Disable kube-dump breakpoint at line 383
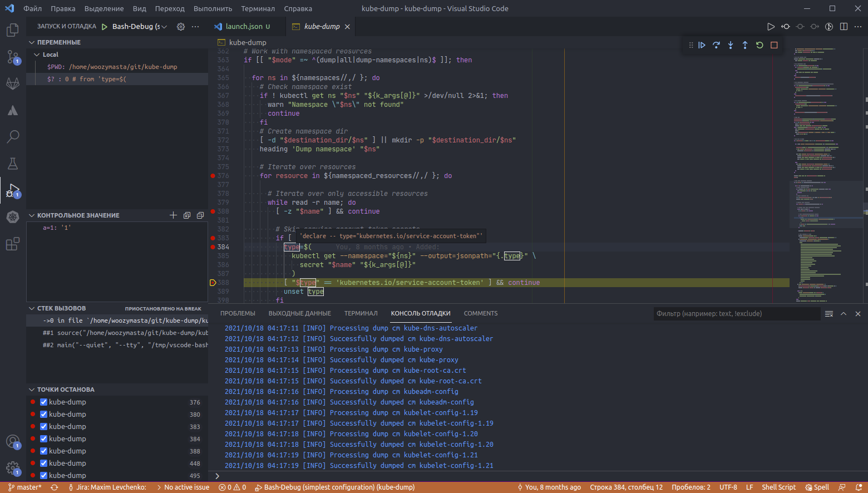Viewport: 868px width, 493px height. [x=43, y=426]
